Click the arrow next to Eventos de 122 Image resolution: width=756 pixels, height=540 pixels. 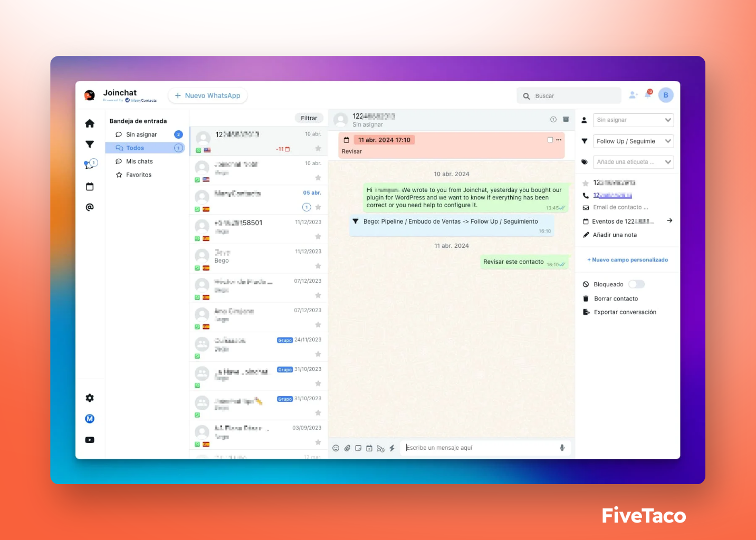669,221
